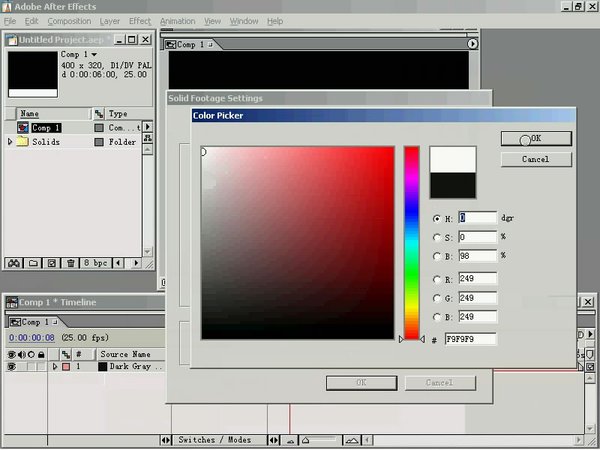
Task: Select the S saturation radio button
Action: click(437, 237)
